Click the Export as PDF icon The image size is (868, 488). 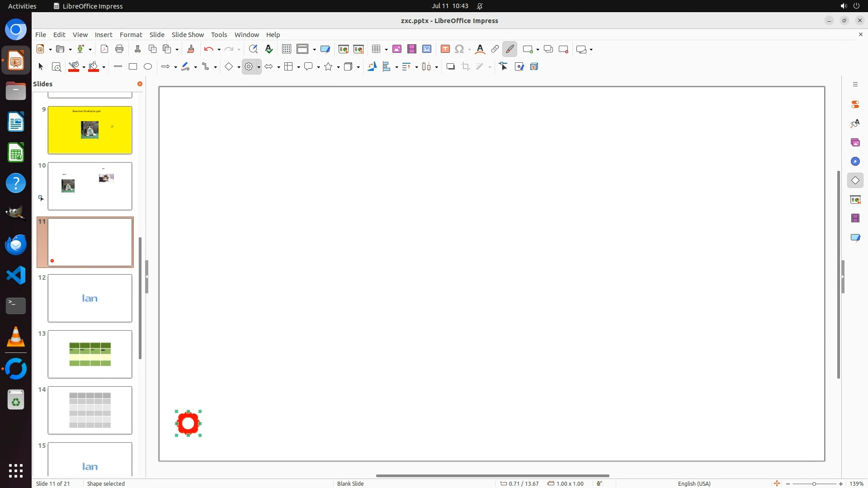coord(104,49)
